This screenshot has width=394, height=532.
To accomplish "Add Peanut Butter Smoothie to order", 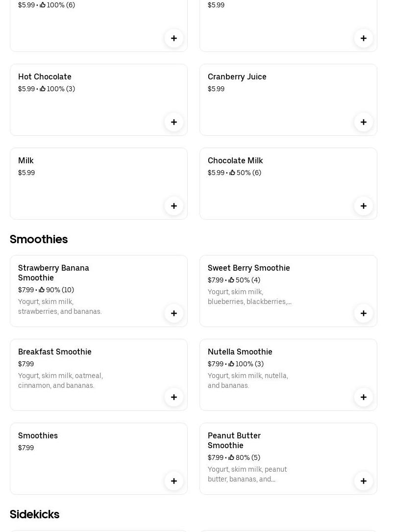I will [364, 481].
